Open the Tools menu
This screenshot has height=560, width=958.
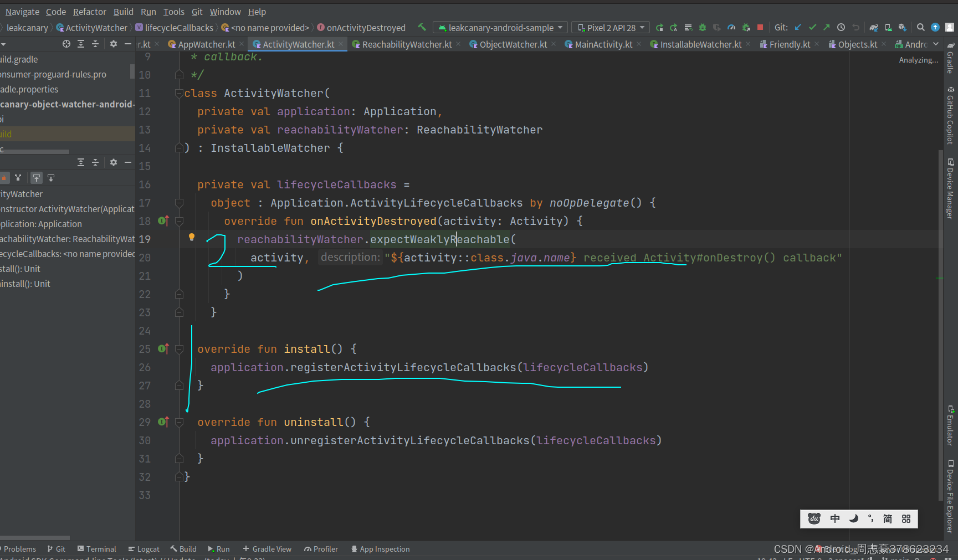point(173,12)
